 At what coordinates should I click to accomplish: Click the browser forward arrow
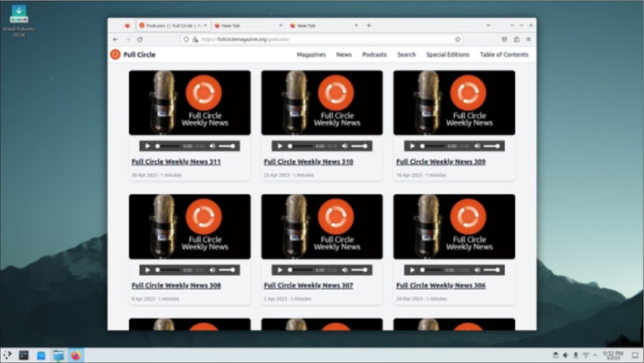tap(128, 39)
